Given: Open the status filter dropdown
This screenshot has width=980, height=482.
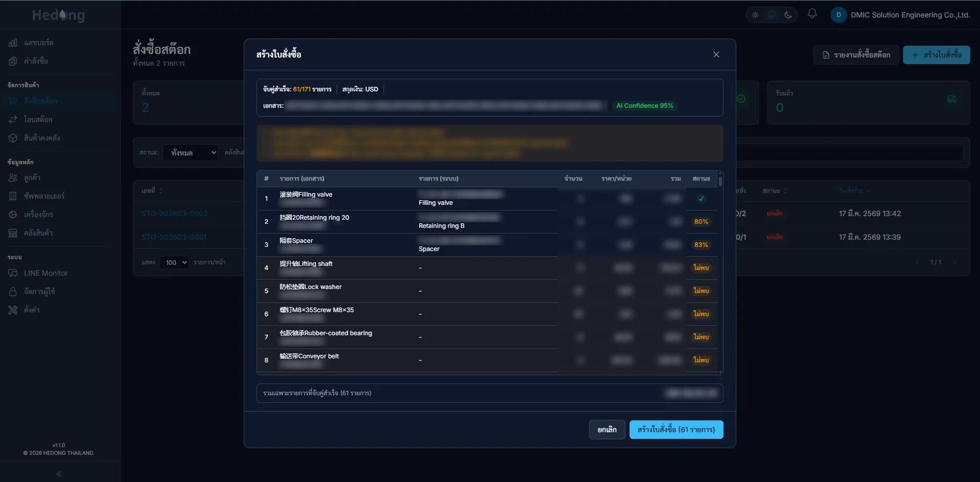Looking at the screenshot, I should (190, 152).
